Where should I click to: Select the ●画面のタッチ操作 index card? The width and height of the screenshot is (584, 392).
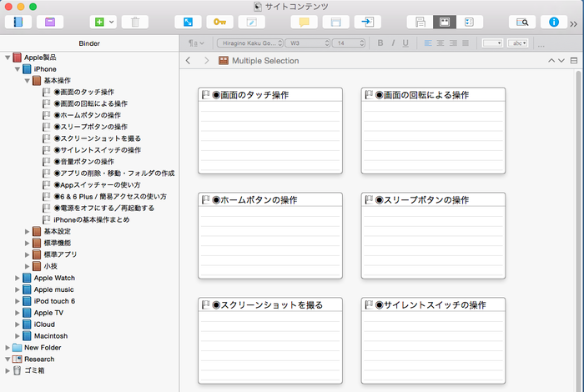270,130
